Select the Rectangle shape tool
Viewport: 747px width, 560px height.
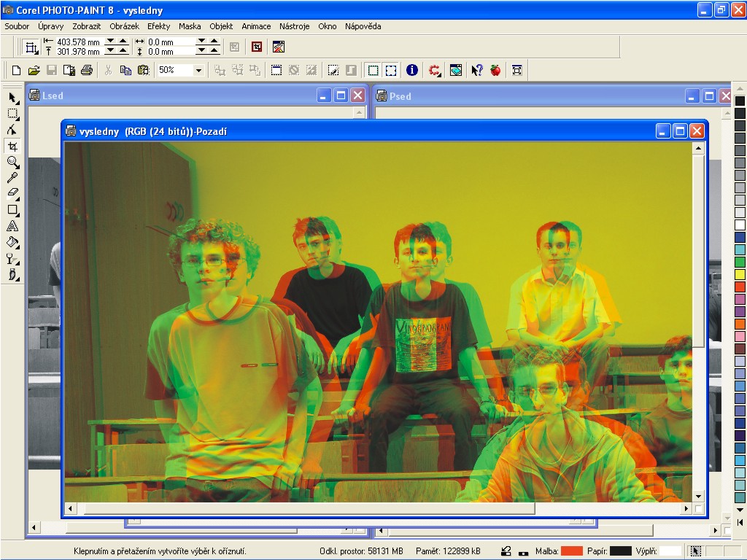(13, 209)
